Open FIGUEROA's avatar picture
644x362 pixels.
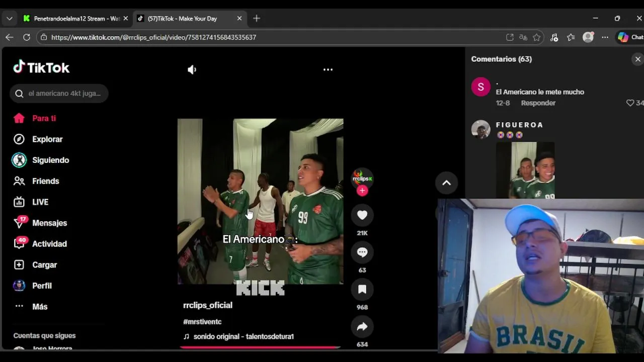[x=481, y=129]
